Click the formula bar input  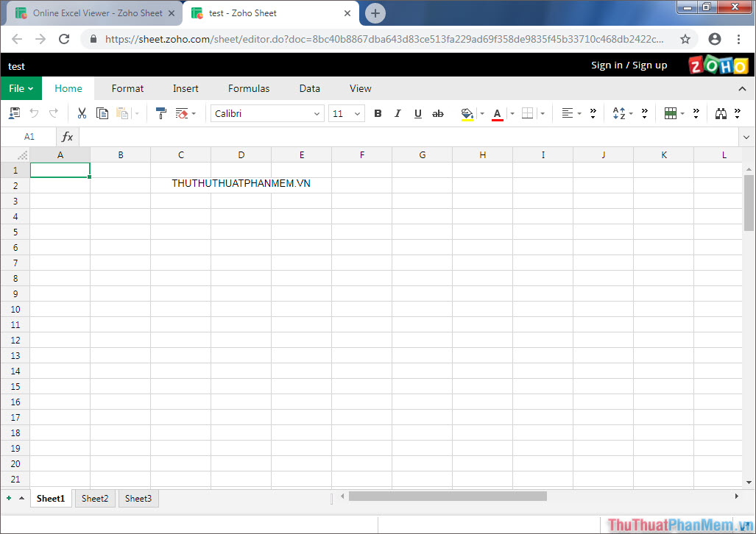coord(409,137)
